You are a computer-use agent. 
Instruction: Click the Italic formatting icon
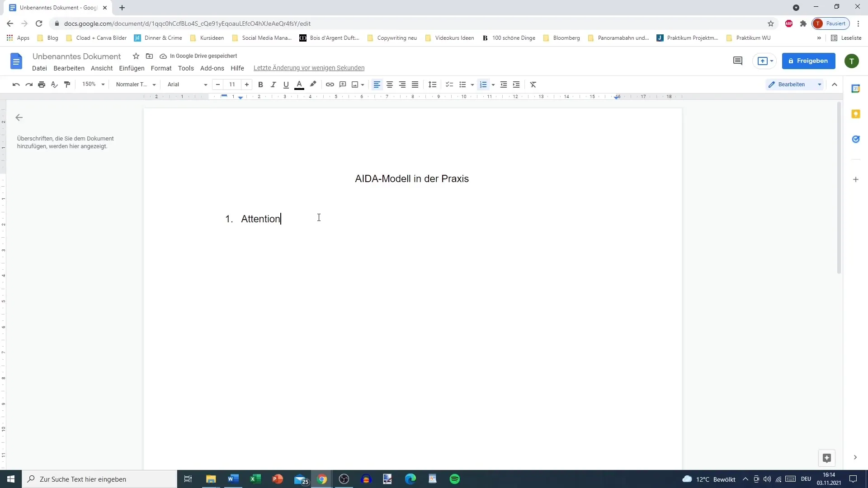click(x=273, y=84)
